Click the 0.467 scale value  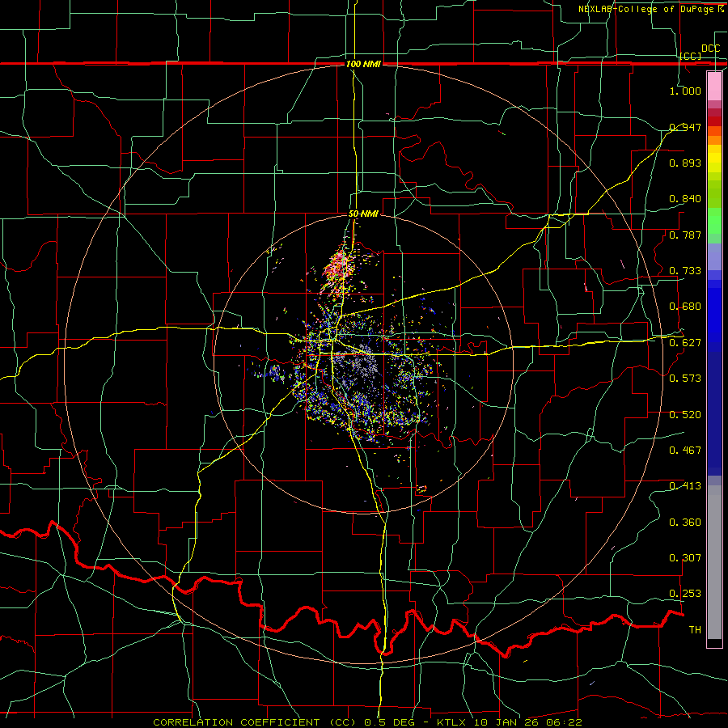coord(685,451)
